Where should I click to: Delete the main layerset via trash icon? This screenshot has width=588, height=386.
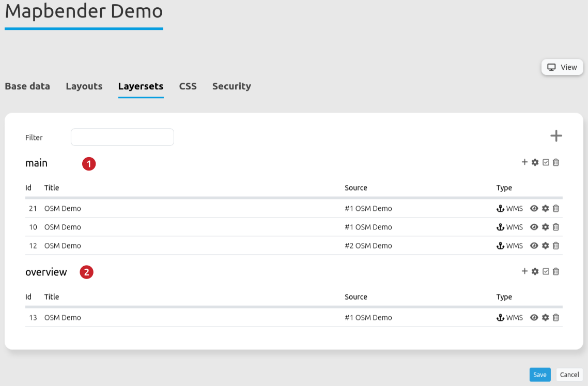[x=556, y=162]
